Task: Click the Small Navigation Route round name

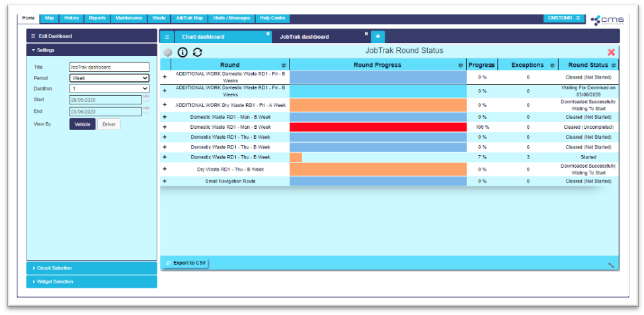Action: 229,182
